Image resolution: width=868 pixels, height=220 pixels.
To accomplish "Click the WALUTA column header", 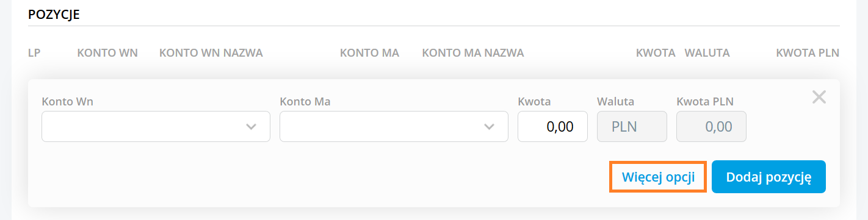I will (x=707, y=53).
